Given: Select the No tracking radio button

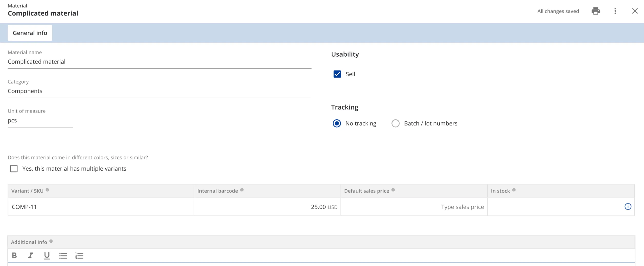Looking at the screenshot, I should pos(337,124).
